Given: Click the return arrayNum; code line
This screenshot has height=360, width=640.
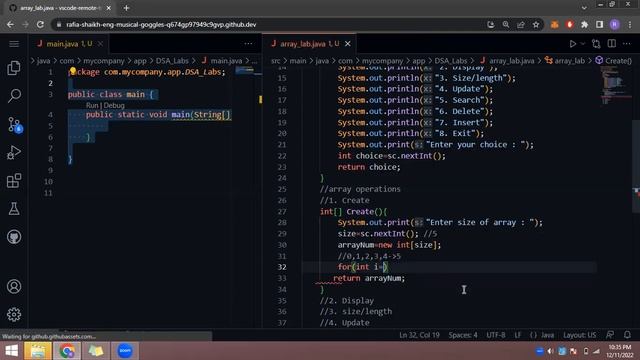Looking at the screenshot, I should 369,278.
